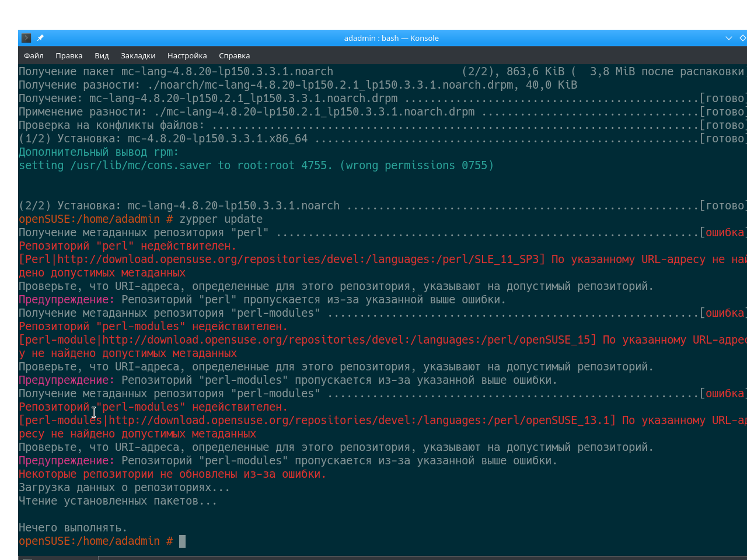Screen dimensions: 747x560
Task: Open the Справка menu
Action: (234, 55)
